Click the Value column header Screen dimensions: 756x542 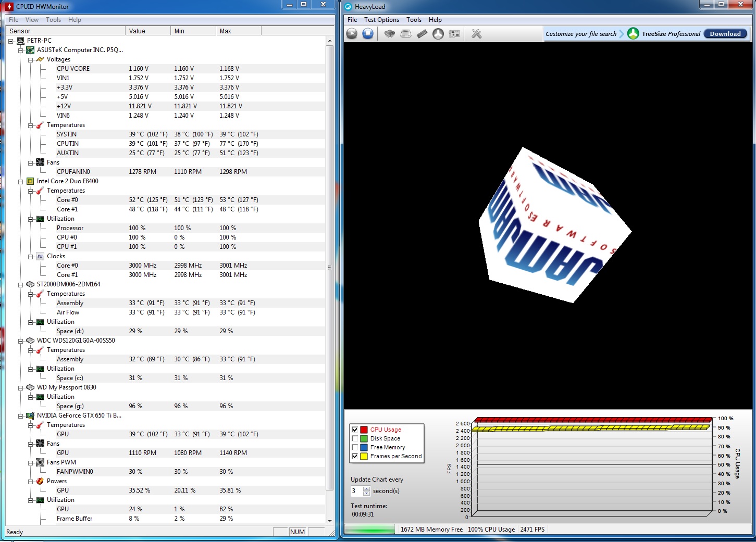click(148, 31)
